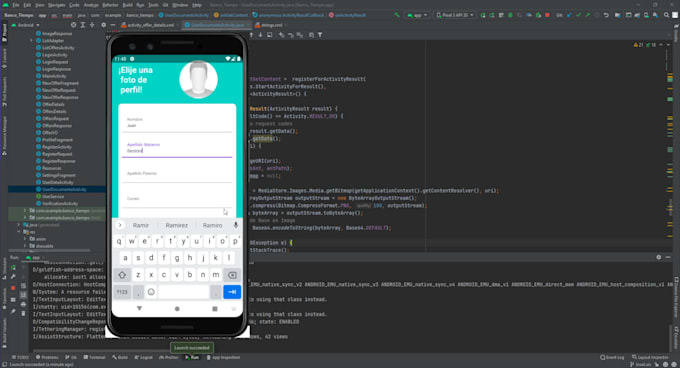This screenshot has width=680, height=368.
Task: Open the Pixel 3 API 30 device dropdown
Action: (x=454, y=15)
